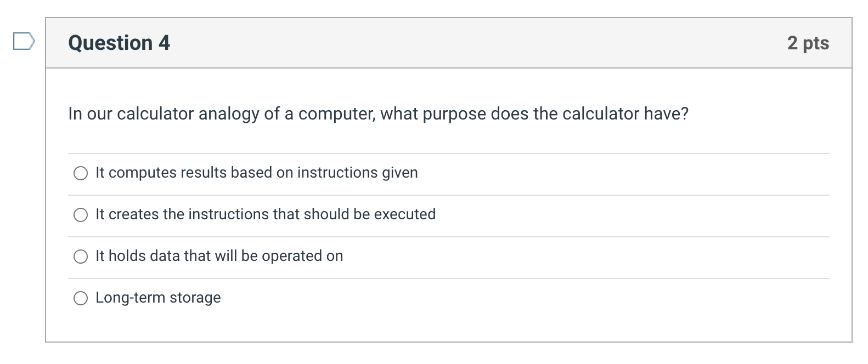868x364 pixels.
Task: Click the second answer row text
Action: point(266,214)
